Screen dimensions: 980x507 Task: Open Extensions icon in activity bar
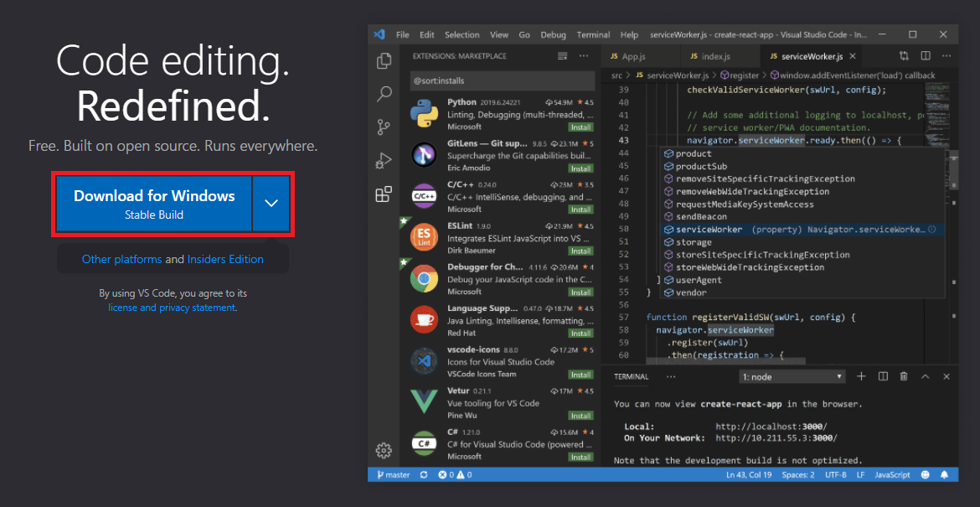click(384, 194)
